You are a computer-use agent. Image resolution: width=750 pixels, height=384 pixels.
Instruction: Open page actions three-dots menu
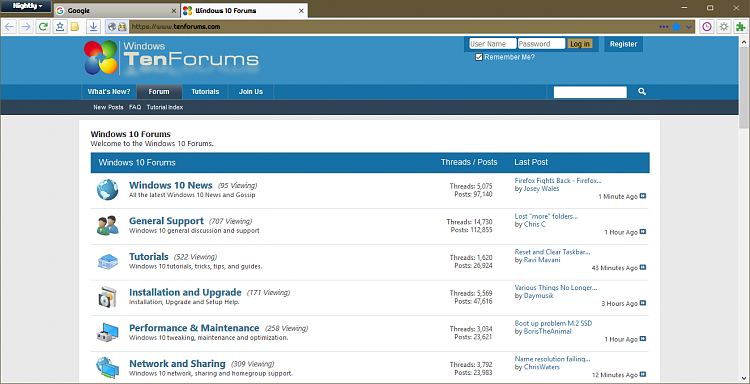664,27
